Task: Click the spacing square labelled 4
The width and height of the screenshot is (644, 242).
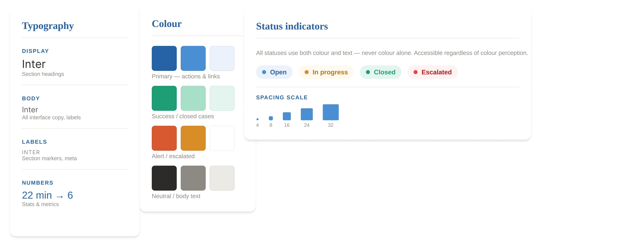Action: tap(257, 119)
